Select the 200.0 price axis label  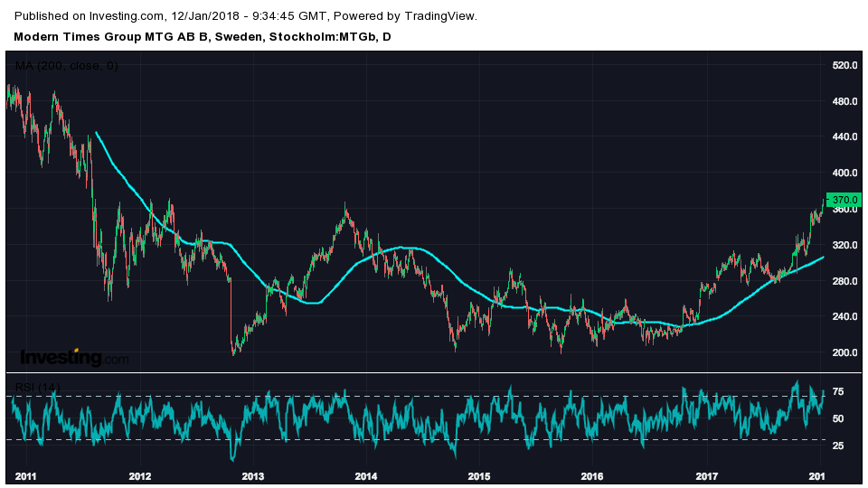click(845, 352)
